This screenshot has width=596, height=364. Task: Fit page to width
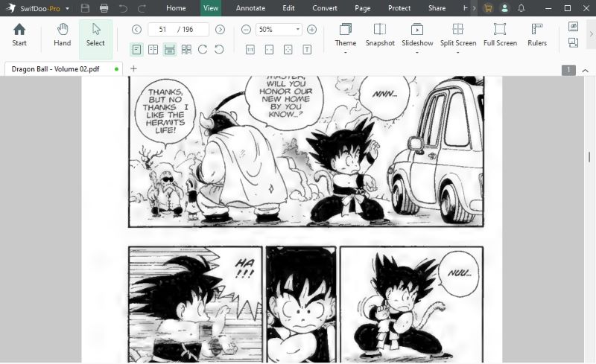click(x=269, y=50)
